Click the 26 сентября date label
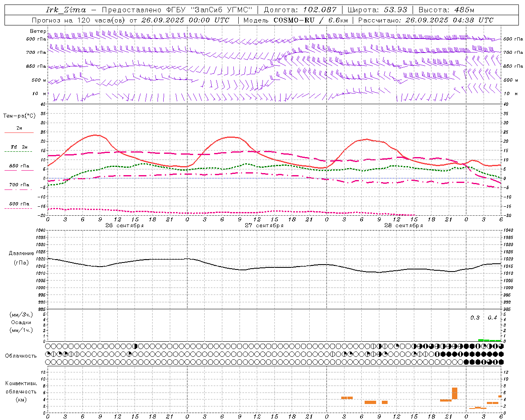Image resolution: width=525 pixels, height=420 pixels. point(124,226)
